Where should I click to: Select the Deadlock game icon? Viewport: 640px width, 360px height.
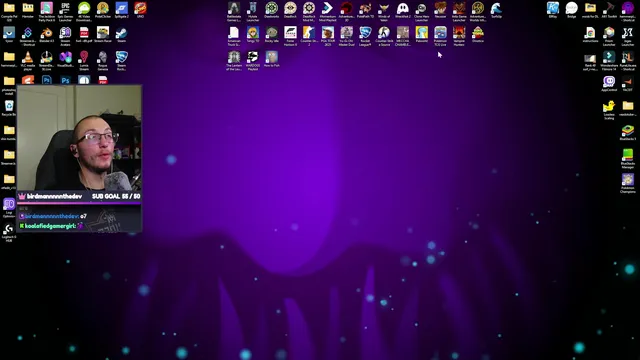[x=290, y=8]
